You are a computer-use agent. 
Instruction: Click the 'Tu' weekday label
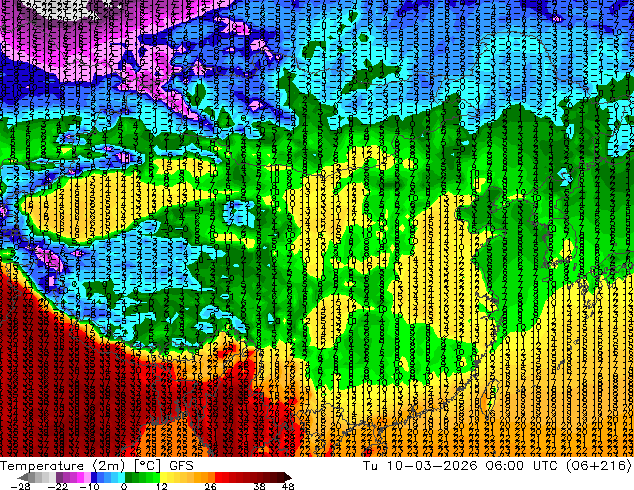coord(370,466)
